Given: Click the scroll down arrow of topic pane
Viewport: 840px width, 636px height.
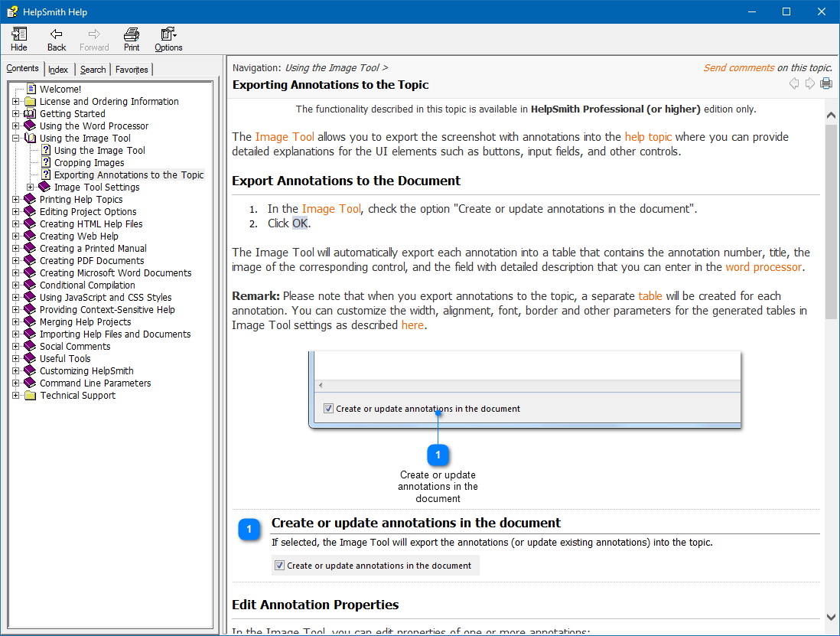Looking at the screenshot, I should [831, 617].
